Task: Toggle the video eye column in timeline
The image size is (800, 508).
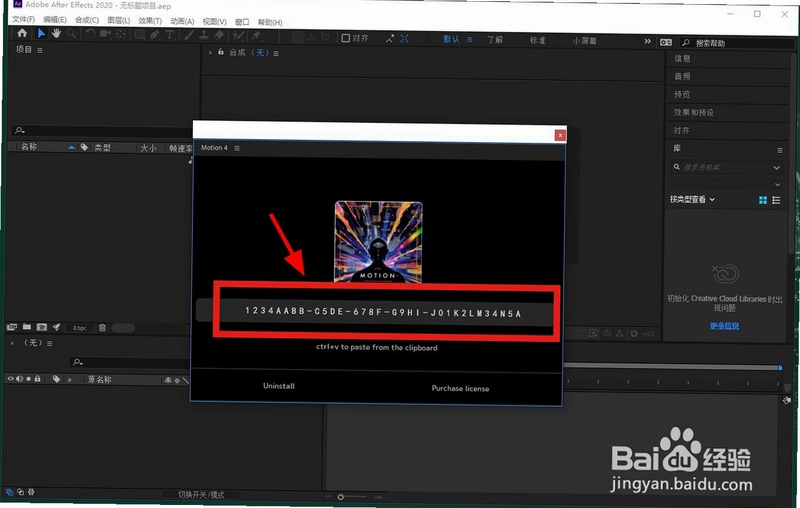Action: tap(10, 378)
